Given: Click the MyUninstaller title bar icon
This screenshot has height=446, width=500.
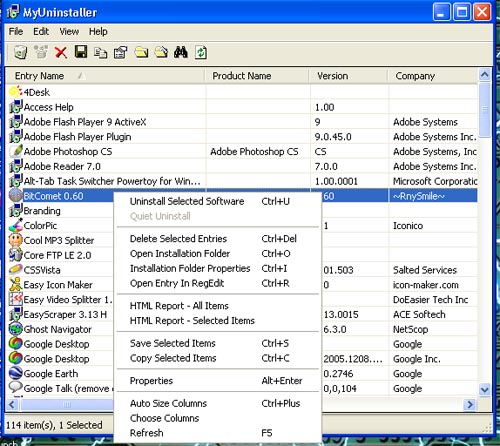Looking at the screenshot, I should (x=13, y=12).
